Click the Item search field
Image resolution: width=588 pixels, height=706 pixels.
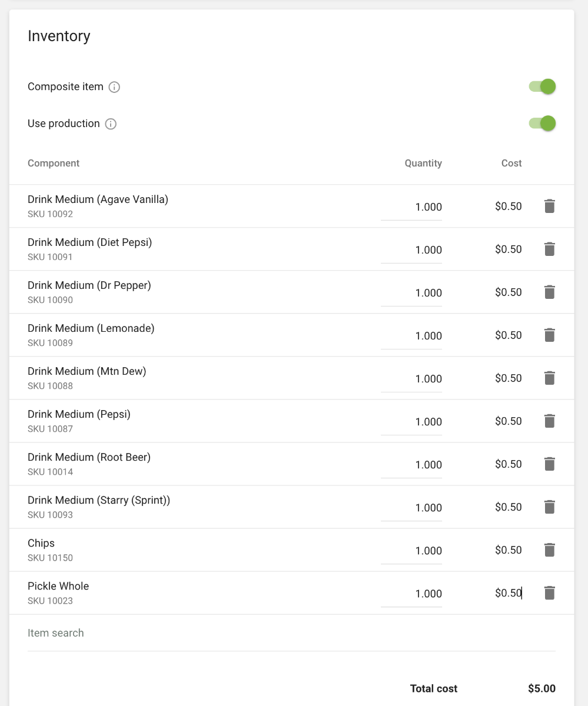point(291,634)
